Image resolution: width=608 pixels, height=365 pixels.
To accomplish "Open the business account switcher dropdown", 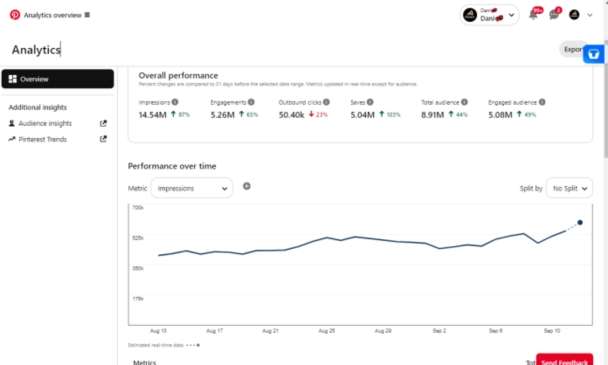I will coord(490,15).
